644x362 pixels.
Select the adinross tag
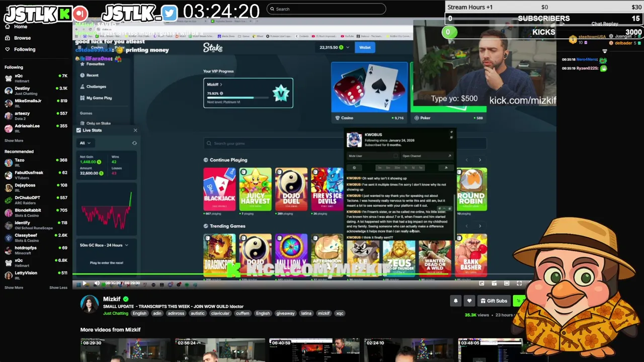(176, 313)
